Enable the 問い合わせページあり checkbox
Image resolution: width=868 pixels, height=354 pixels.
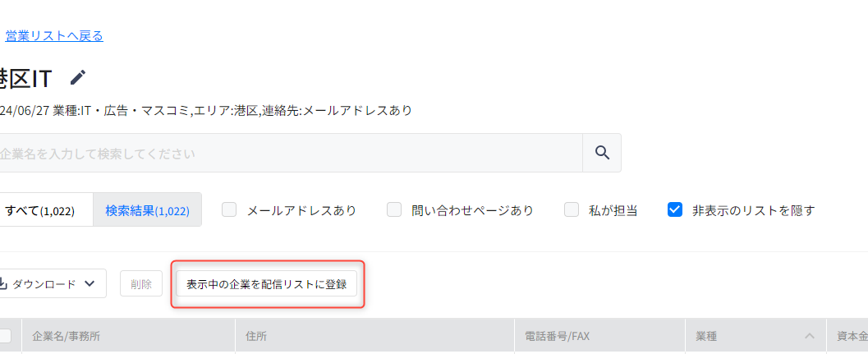394,210
